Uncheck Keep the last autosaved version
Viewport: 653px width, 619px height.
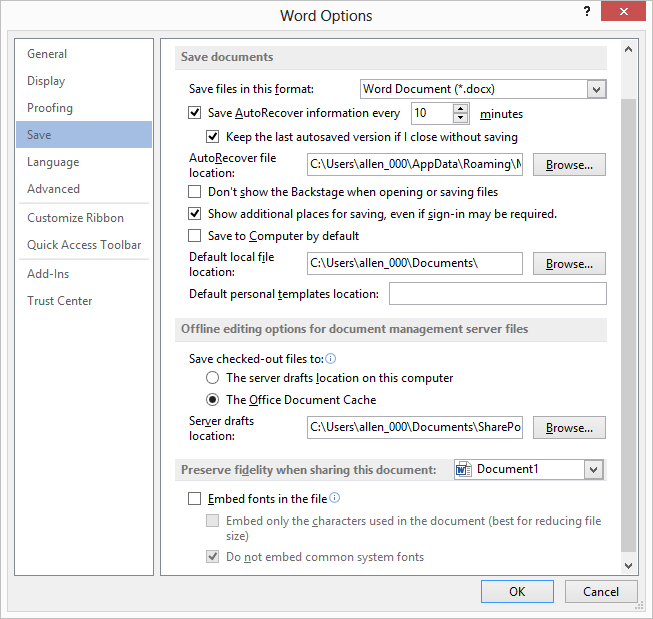coord(212,137)
